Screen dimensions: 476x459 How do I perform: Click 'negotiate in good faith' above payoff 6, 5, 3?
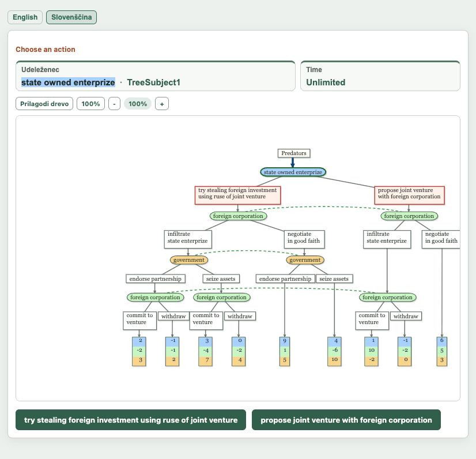[x=441, y=239]
